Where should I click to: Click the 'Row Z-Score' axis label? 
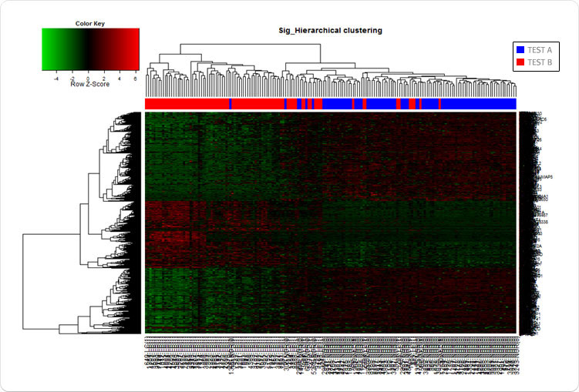point(90,84)
